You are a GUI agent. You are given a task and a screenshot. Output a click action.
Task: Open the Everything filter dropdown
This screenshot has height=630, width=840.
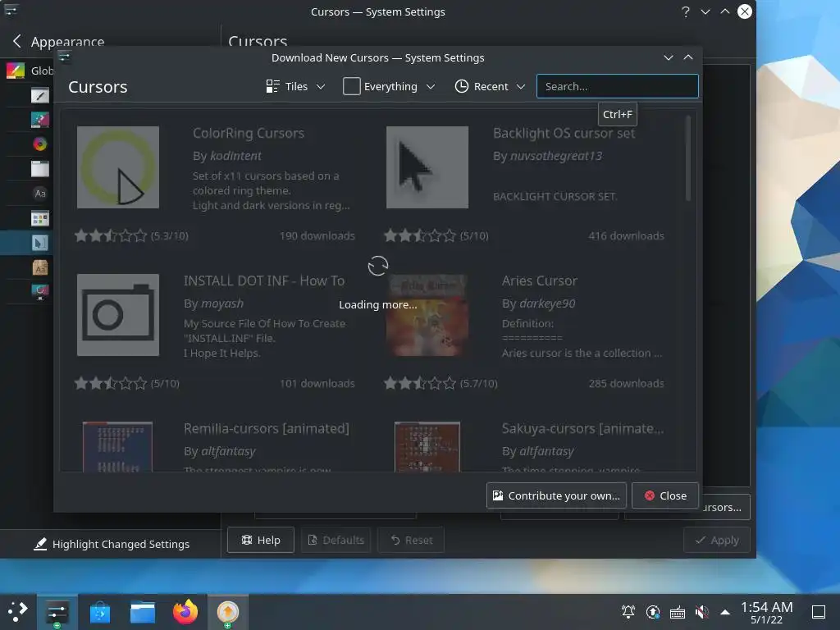(x=389, y=86)
